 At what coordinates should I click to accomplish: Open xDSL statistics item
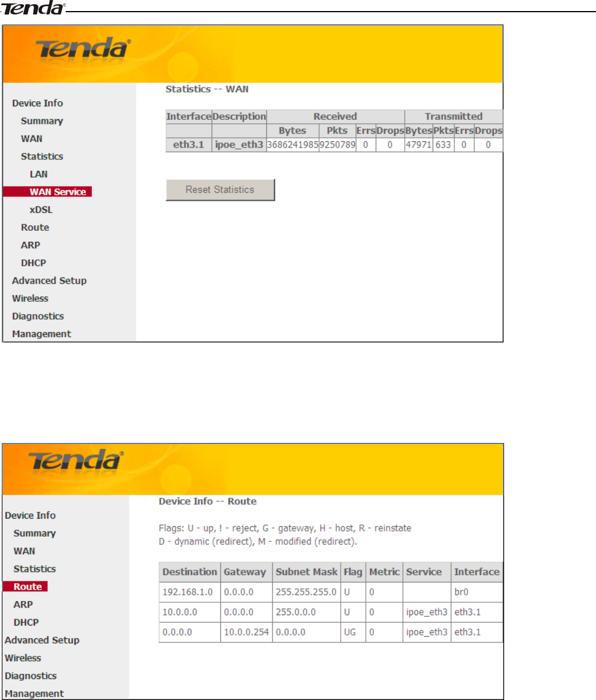[41, 210]
